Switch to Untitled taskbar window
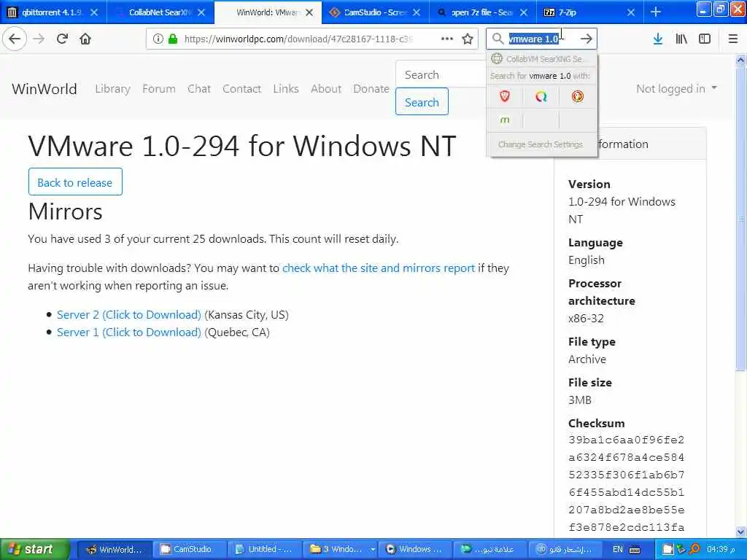 [264, 550]
